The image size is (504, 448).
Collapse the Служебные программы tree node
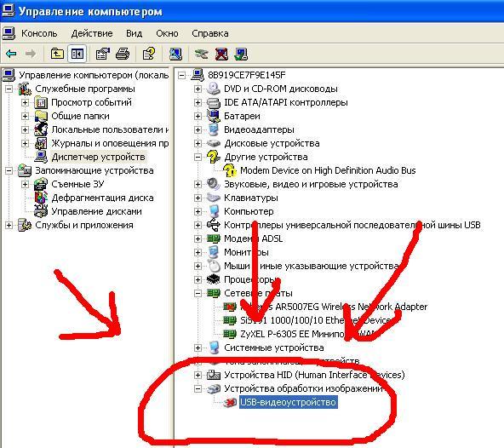(9, 89)
